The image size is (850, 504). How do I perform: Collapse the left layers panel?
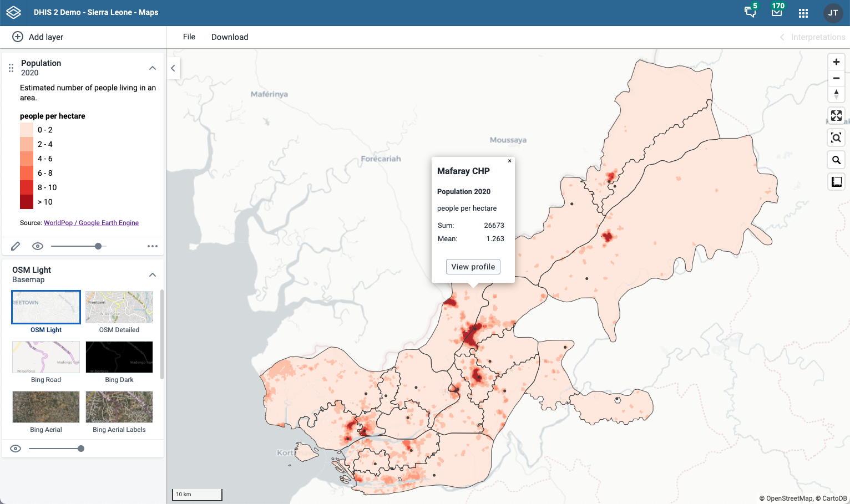[173, 68]
